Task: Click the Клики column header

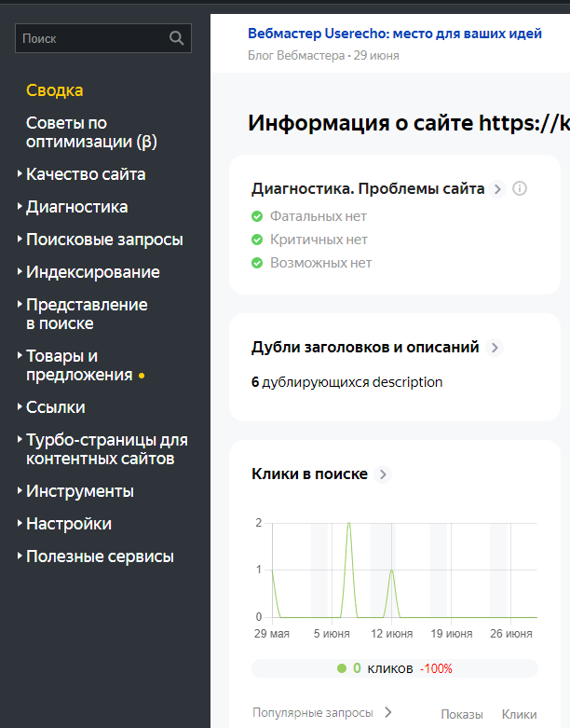Action: coord(520,715)
